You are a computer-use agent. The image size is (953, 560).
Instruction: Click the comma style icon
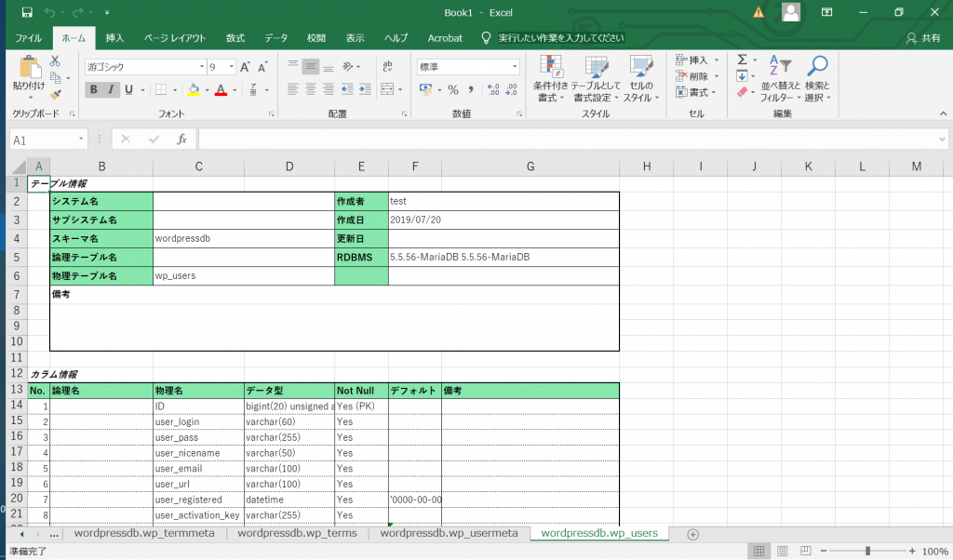[x=471, y=90]
